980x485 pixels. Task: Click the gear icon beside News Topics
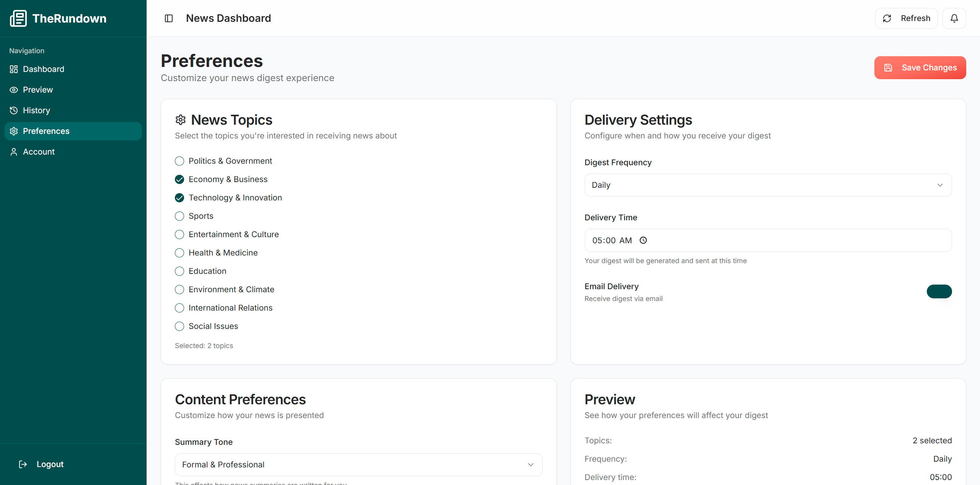pos(181,120)
